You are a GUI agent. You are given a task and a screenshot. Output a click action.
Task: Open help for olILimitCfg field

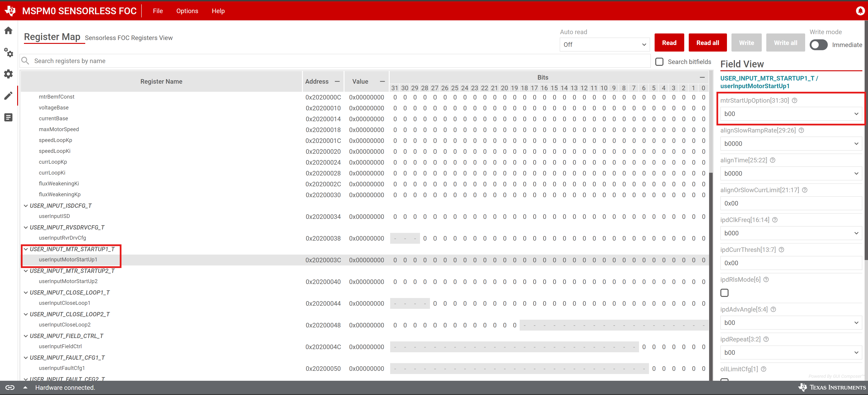pos(764,369)
